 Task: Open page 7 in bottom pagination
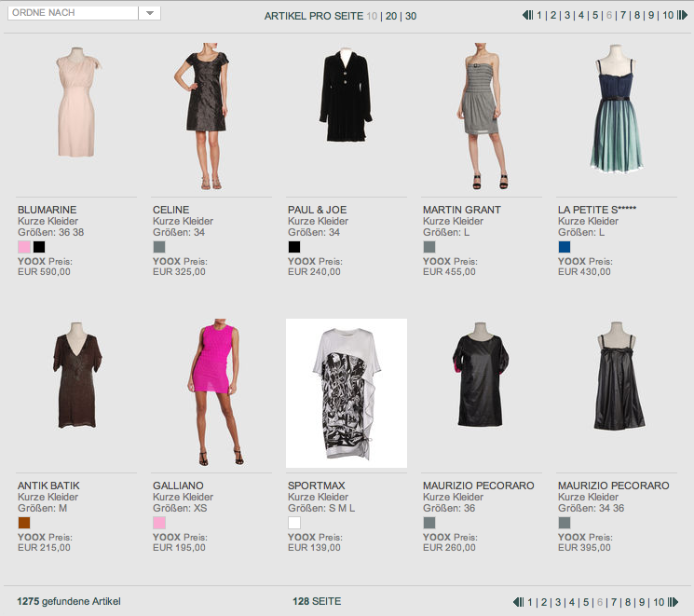pos(614,602)
